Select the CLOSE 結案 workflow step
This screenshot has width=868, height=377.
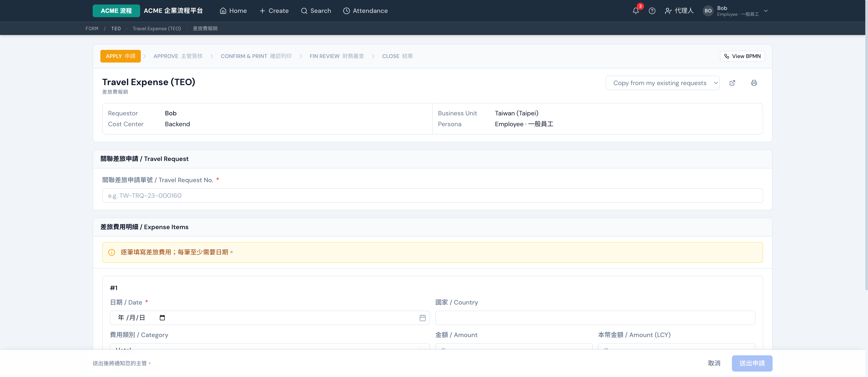click(x=397, y=56)
